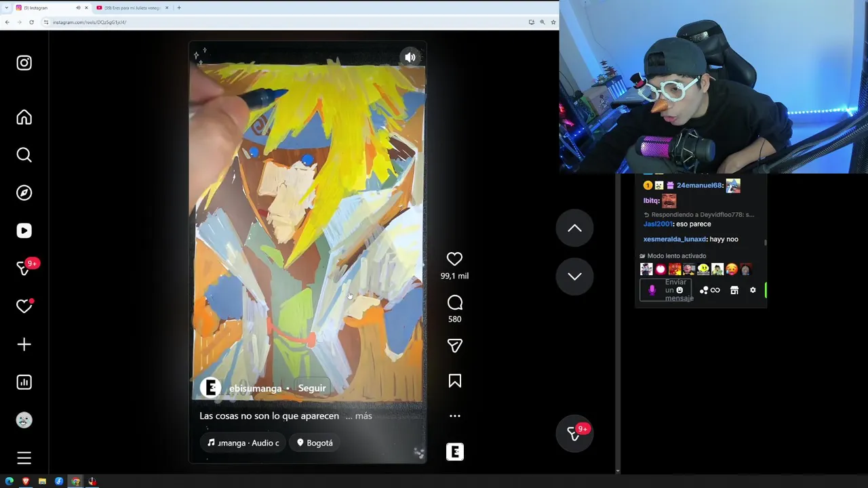
Task: Open the three-dot options for the reel
Action: click(454, 416)
